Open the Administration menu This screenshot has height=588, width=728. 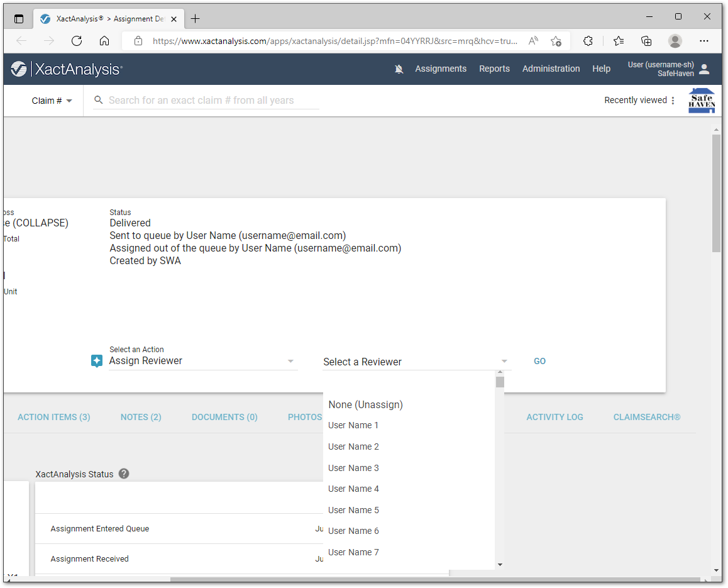551,69
